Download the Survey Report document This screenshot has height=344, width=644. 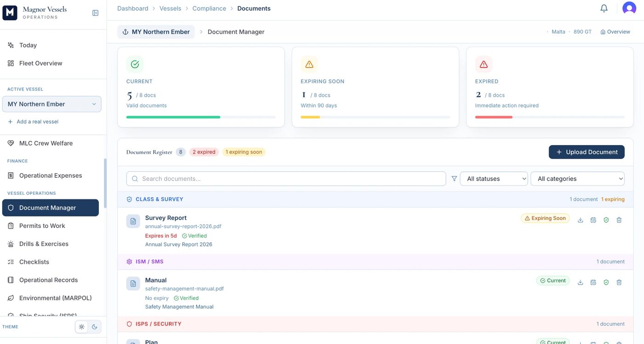pyautogui.click(x=581, y=220)
